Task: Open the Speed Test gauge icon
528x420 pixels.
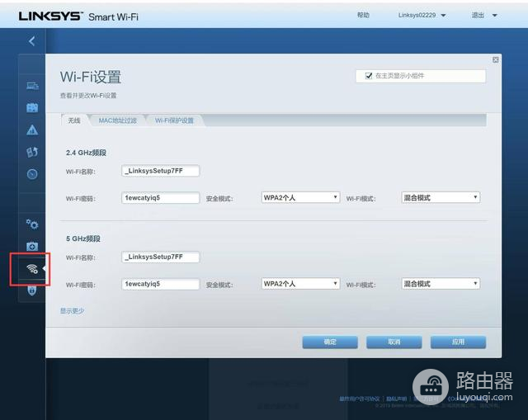Action: point(32,174)
